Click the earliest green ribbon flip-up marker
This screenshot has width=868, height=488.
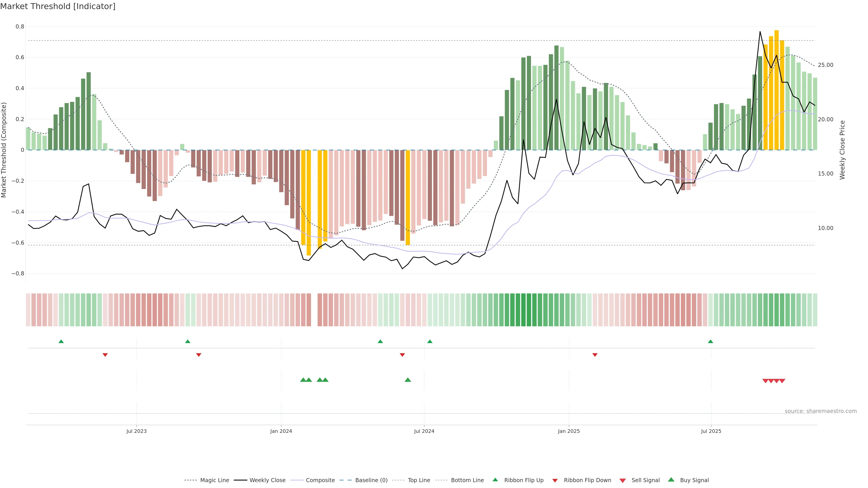point(61,342)
